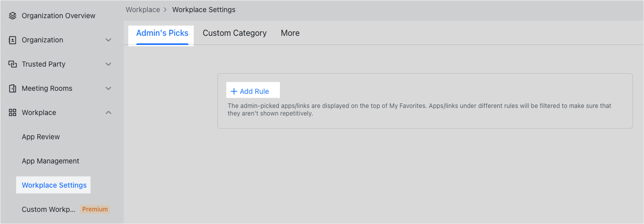
Task: Click the plus icon beside Add Rule
Action: (233, 91)
